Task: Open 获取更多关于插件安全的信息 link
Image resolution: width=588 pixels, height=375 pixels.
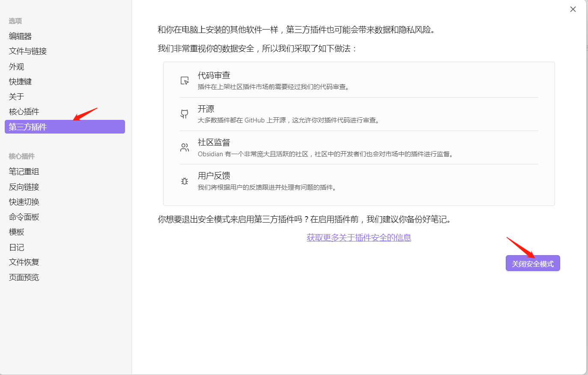Action: pyautogui.click(x=359, y=238)
